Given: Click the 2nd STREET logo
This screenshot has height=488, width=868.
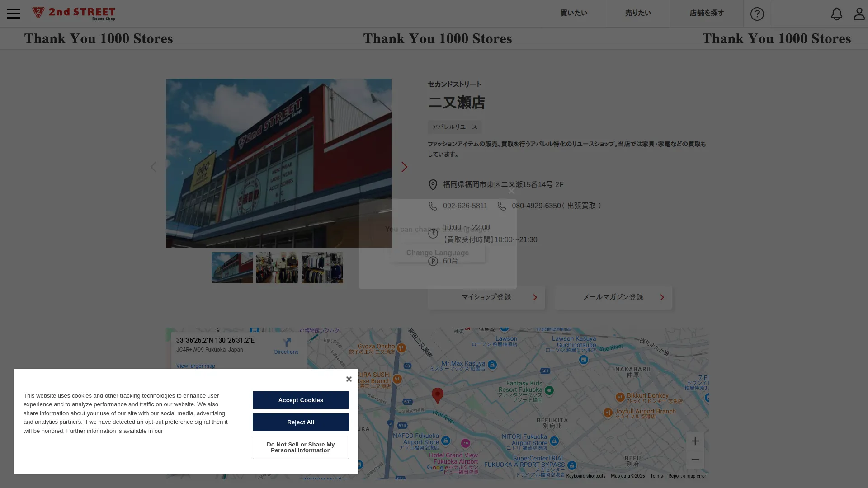Looking at the screenshot, I should click(74, 14).
